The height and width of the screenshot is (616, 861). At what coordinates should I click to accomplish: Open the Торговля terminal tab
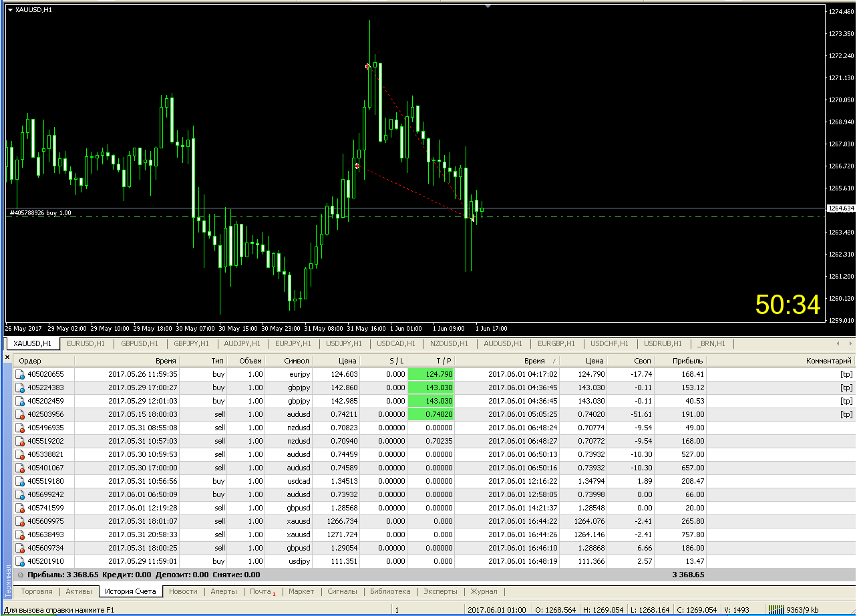[37, 591]
